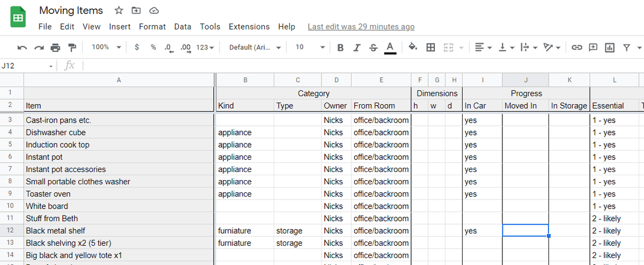
Task: Star this Moving Items document
Action: coord(119,11)
